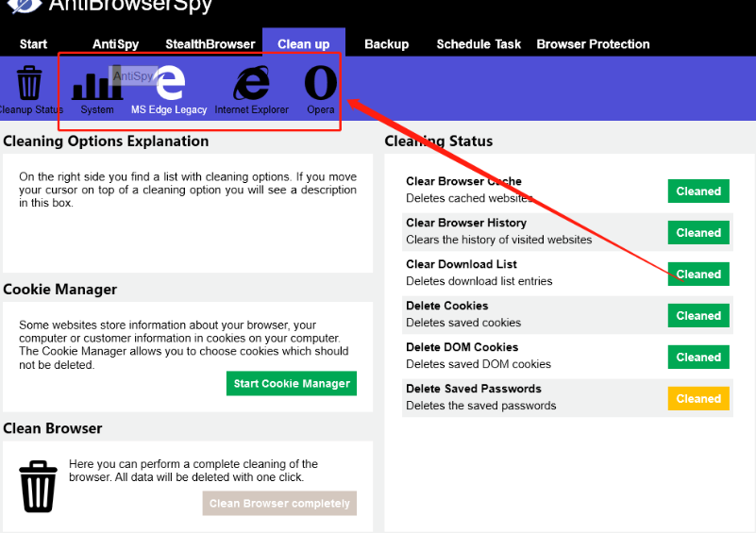Viewport: 756px width, 533px height.
Task: Click Clean Browser completely button
Action: coord(279,503)
